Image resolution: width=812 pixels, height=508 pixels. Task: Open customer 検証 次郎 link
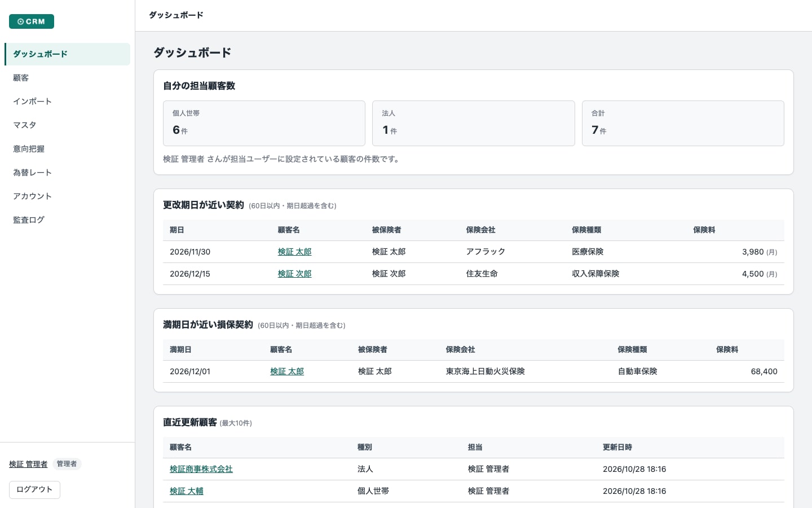pyautogui.click(x=294, y=274)
